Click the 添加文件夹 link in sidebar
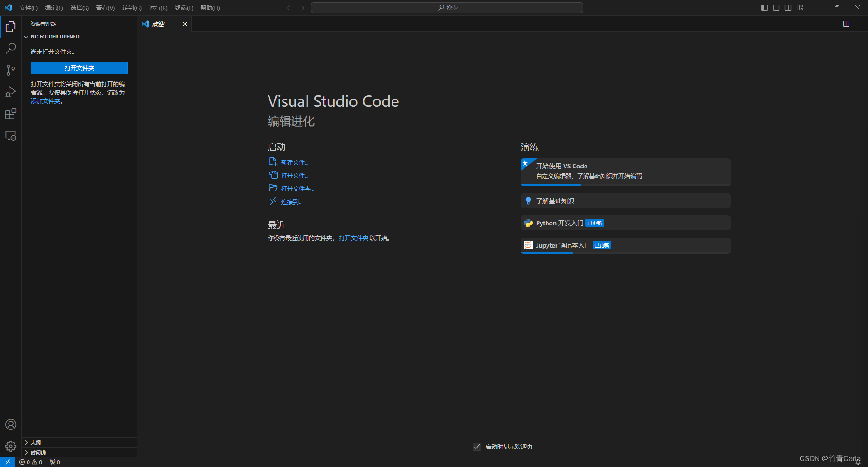Viewport: 868px width, 467px height. click(x=45, y=101)
